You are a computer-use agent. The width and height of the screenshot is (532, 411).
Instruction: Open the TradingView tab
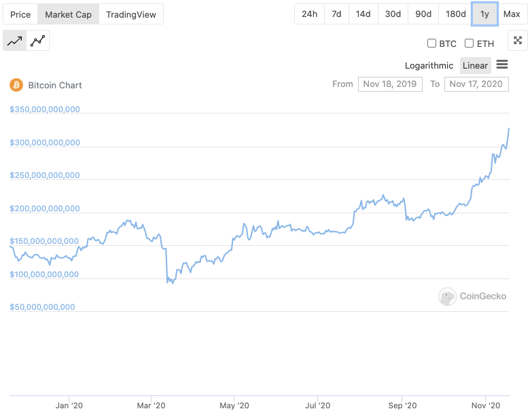pos(131,14)
